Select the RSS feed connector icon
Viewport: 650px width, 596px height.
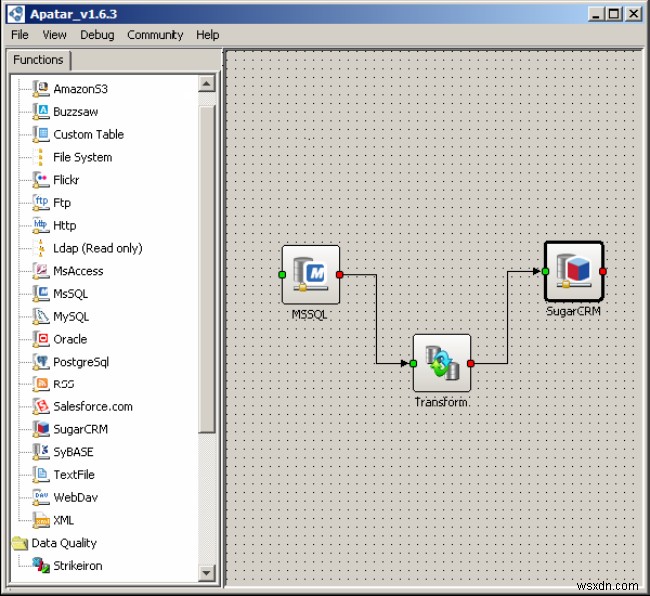pos(41,384)
